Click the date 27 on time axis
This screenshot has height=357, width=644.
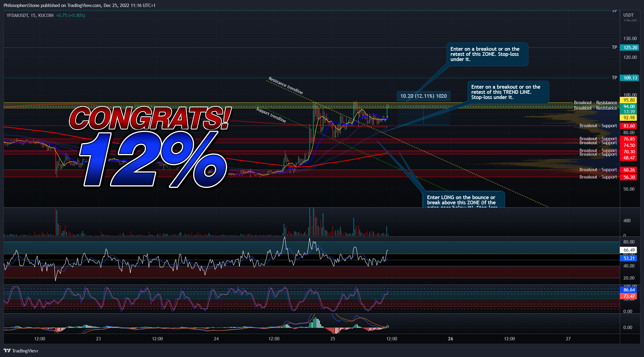pos(568,338)
